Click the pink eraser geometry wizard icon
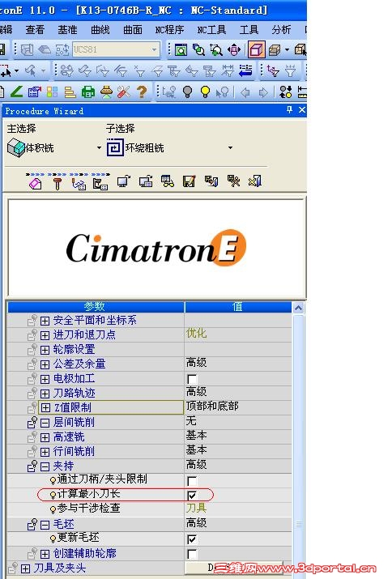The height and width of the screenshot is (579, 392). [36, 182]
